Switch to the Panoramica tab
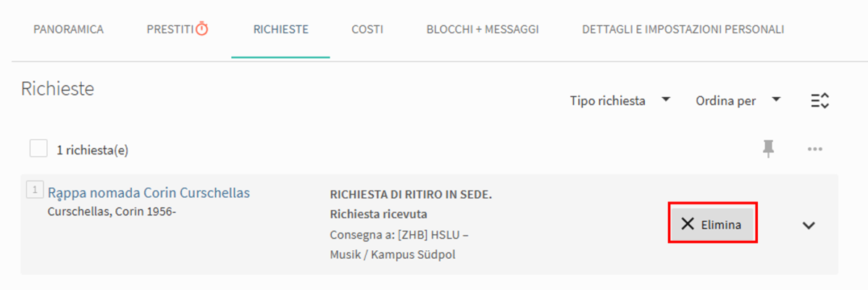This screenshot has height=290, width=868. (68, 30)
